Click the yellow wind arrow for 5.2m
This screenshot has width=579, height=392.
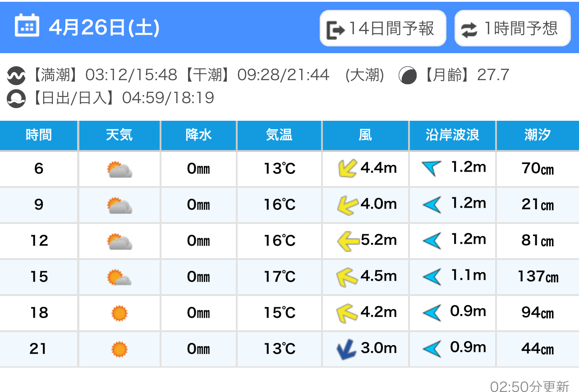coord(349,241)
